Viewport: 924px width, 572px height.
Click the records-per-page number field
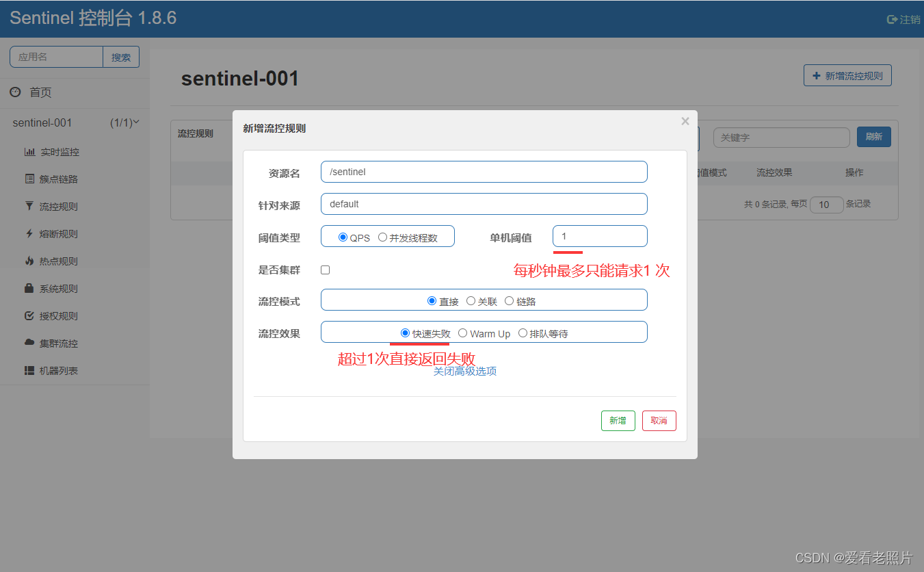coord(827,205)
